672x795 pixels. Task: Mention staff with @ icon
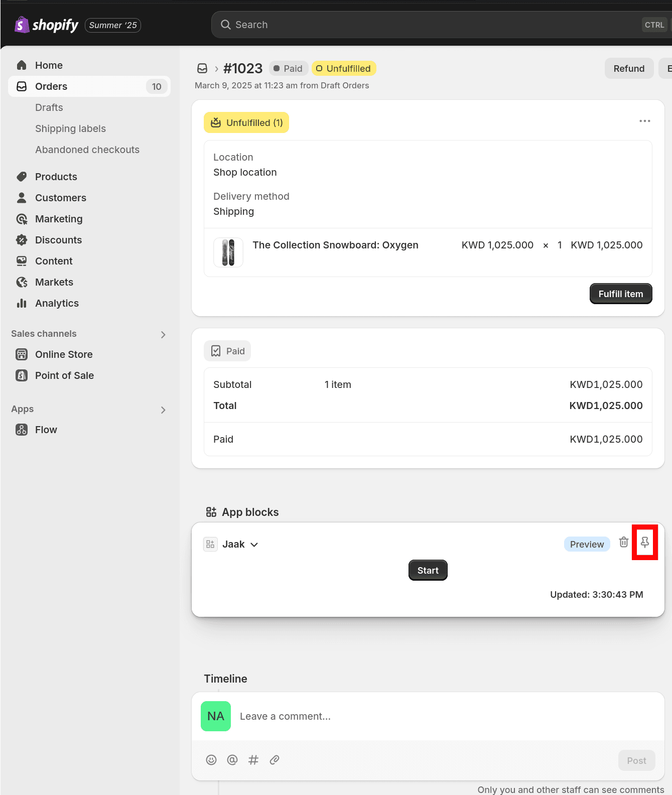(x=232, y=760)
